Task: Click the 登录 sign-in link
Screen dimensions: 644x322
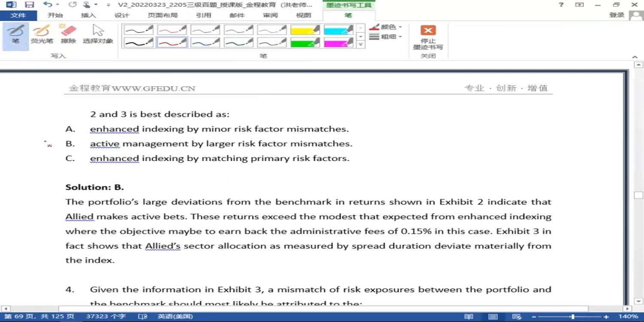Action: pyautogui.click(x=617, y=15)
